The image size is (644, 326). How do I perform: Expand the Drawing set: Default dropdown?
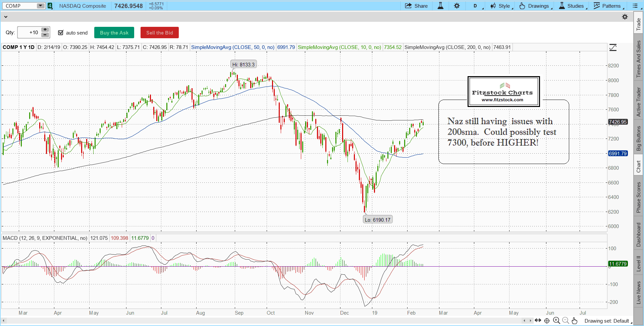coord(608,321)
